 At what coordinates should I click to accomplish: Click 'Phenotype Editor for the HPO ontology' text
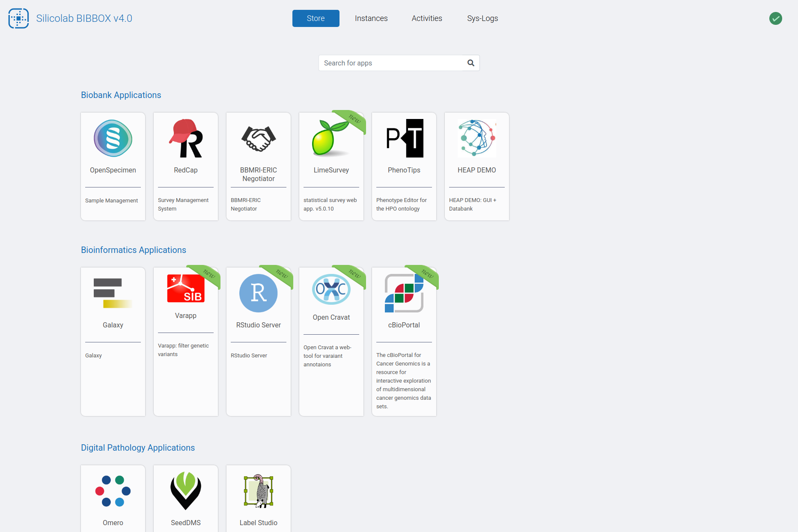pyautogui.click(x=402, y=204)
